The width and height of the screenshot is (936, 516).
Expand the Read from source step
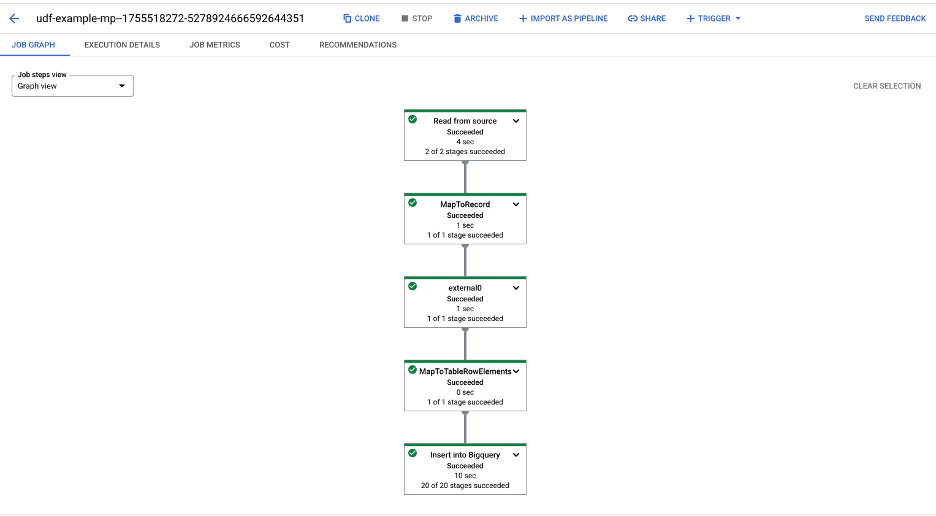pyautogui.click(x=516, y=121)
